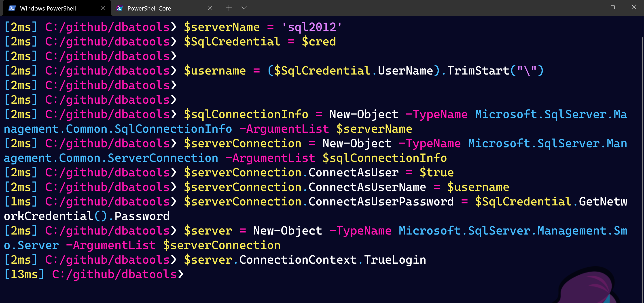This screenshot has width=644, height=303.
Task: Click the PowerShell Core tab icon
Action: point(119,8)
